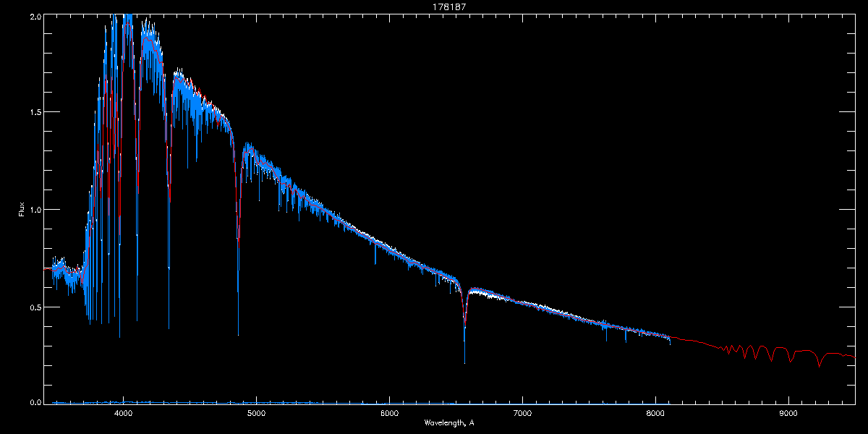Click the red model curve beyond 8500 Å
Screen dimensions: 868x434
click(759, 350)
